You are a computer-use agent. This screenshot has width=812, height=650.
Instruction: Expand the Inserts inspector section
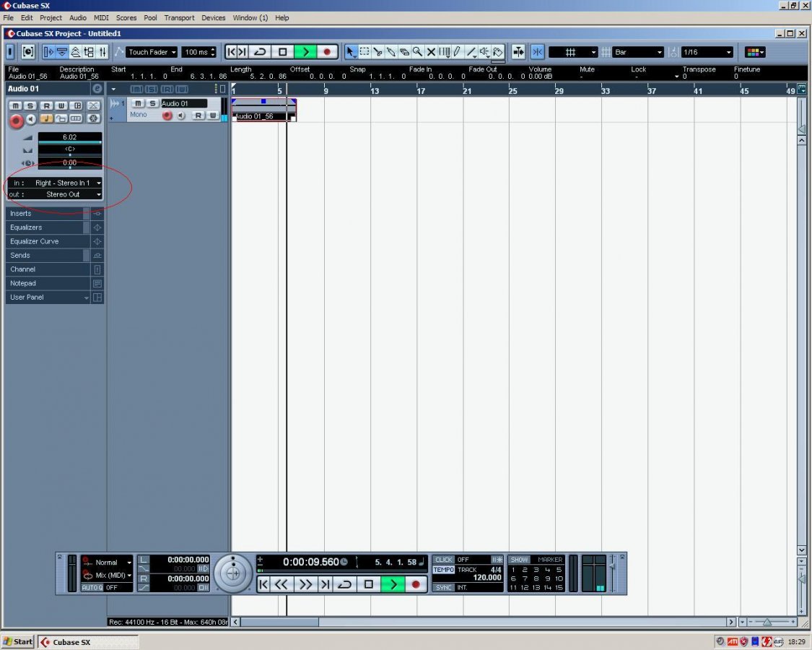click(54, 214)
